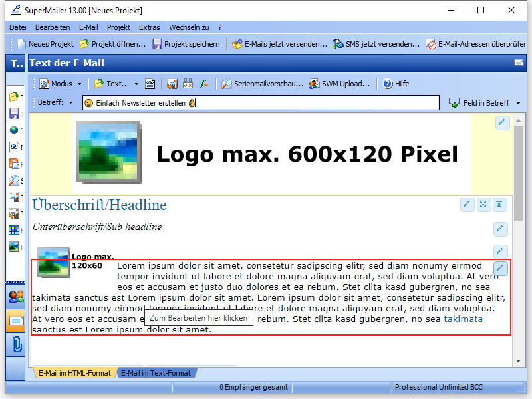Minimize the Text der E-Mail panel header
The image size is (532, 399).
[x=519, y=63]
